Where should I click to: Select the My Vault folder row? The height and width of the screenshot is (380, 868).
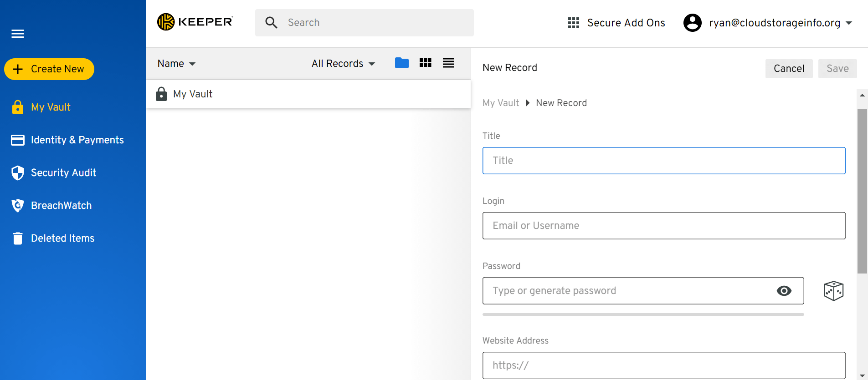coord(308,94)
